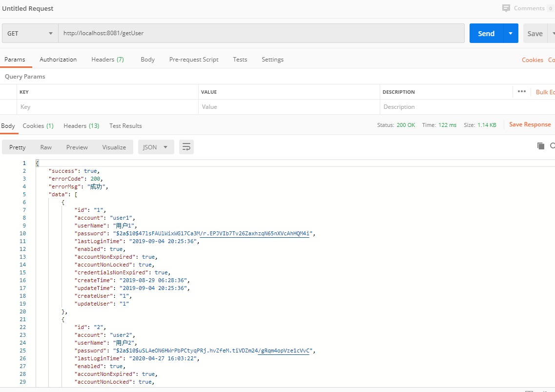Click the query param Key field
Image resolution: width=555 pixels, height=392 pixels.
coord(107,107)
